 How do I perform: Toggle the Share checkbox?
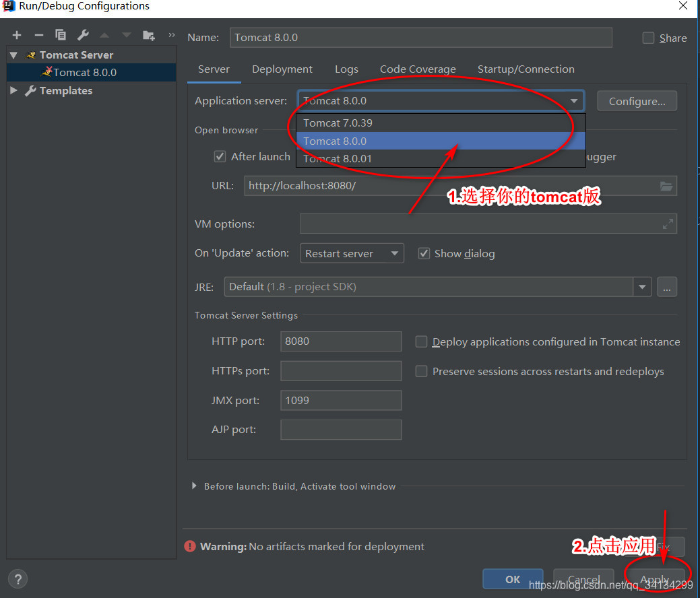(648, 38)
